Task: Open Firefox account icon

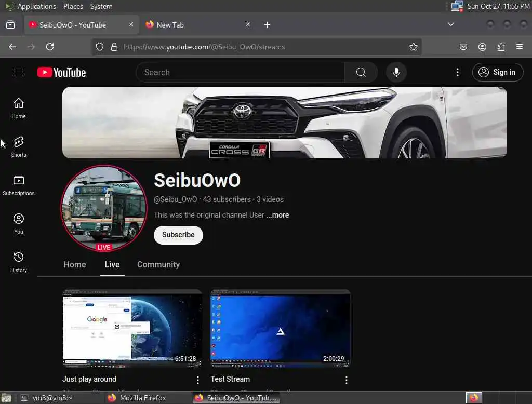Action: (482, 47)
